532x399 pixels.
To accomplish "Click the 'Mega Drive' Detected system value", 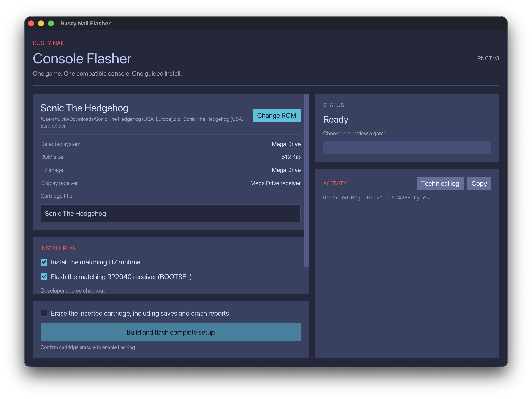I will pos(286,144).
